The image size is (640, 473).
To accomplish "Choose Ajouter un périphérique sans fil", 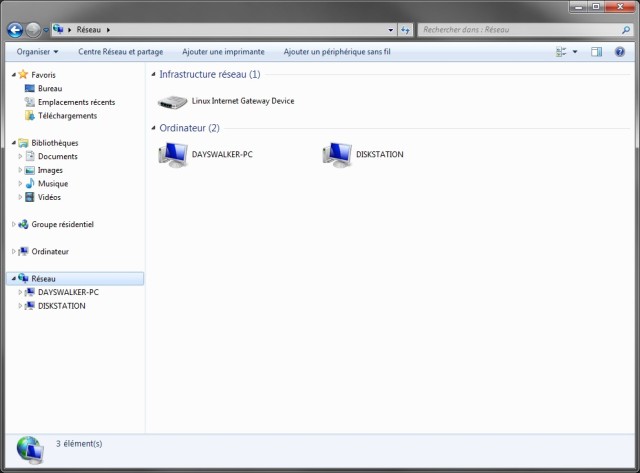I will pyautogui.click(x=337, y=52).
